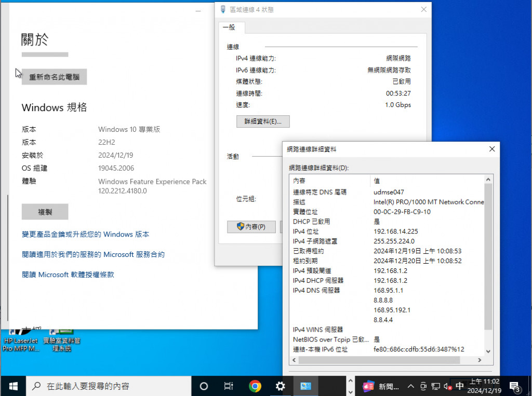Click the network tray icon

pos(436,386)
